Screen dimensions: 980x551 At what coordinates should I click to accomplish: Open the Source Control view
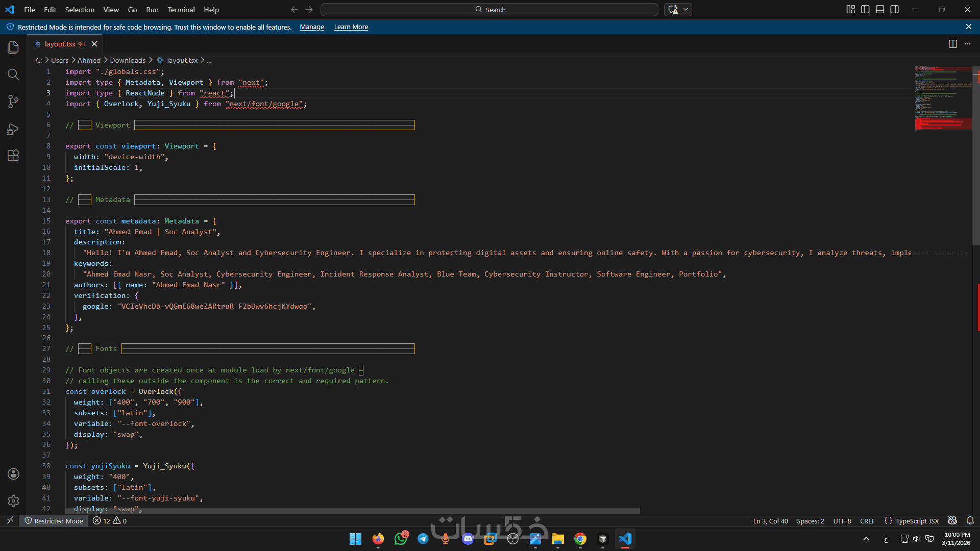[13, 102]
